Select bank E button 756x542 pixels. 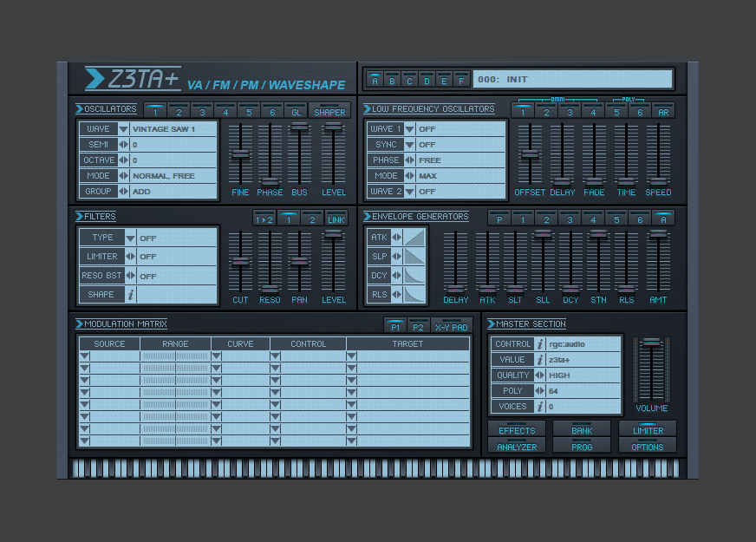[x=444, y=80]
